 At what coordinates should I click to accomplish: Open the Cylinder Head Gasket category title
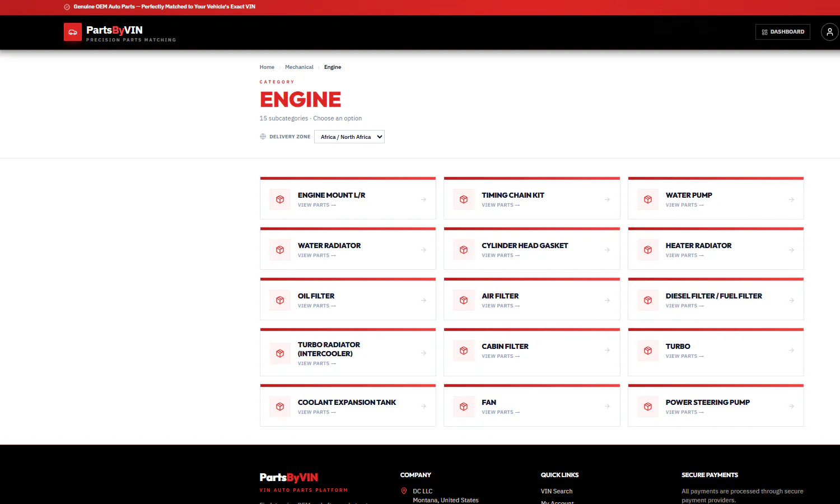click(x=525, y=246)
